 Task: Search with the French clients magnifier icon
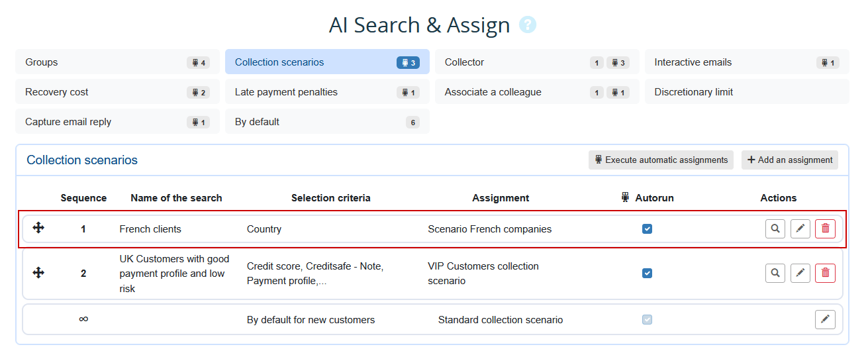click(775, 229)
